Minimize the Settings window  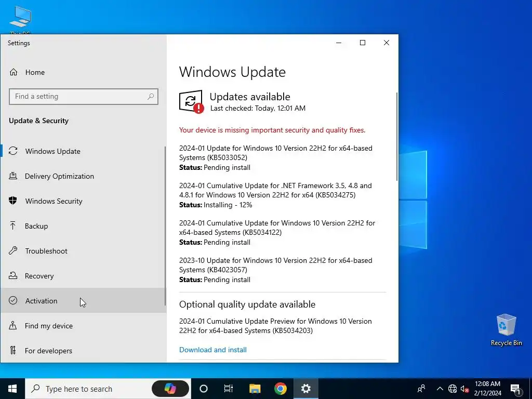[x=339, y=43]
